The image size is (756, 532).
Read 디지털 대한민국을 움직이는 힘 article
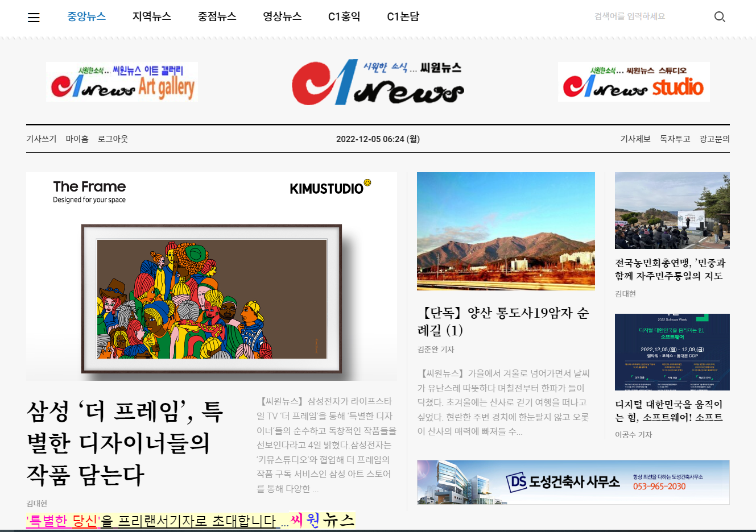(669, 411)
